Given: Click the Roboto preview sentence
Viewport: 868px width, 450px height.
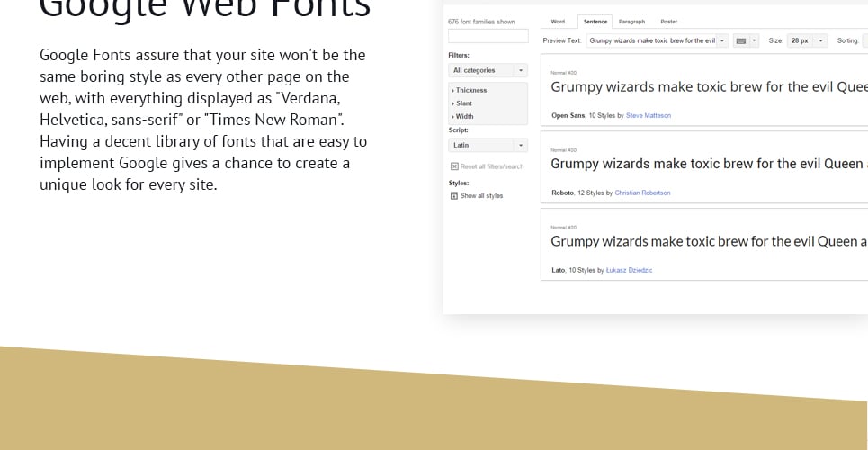Looking at the screenshot, I should pos(709,164).
